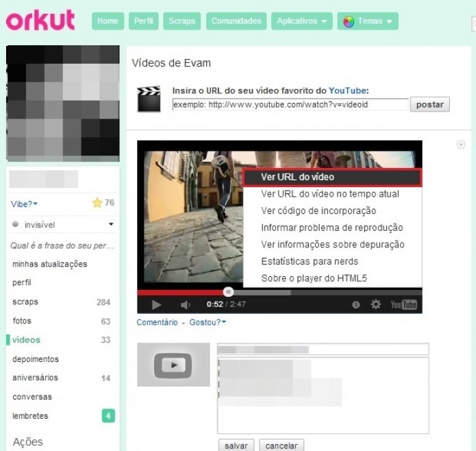Expand the Temas dropdown
This screenshot has width=476, height=451.
tap(368, 21)
